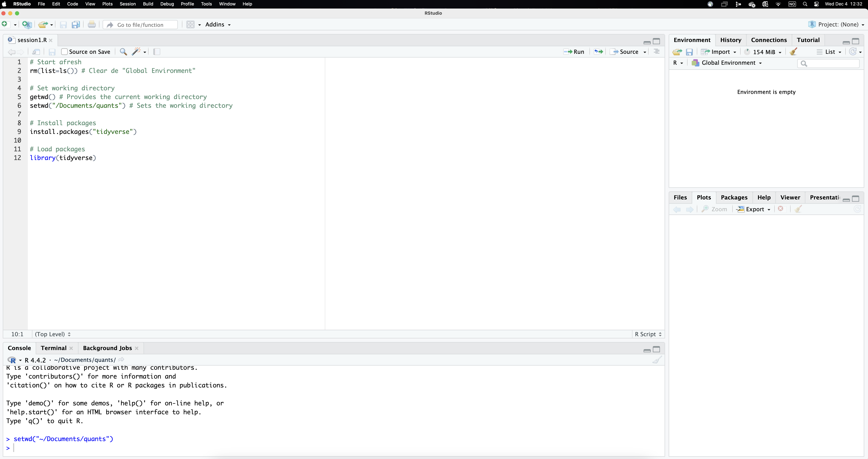Viewport: 868px width, 459px height.
Task: Click the compile report notebook icon
Action: pyautogui.click(x=157, y=52)
